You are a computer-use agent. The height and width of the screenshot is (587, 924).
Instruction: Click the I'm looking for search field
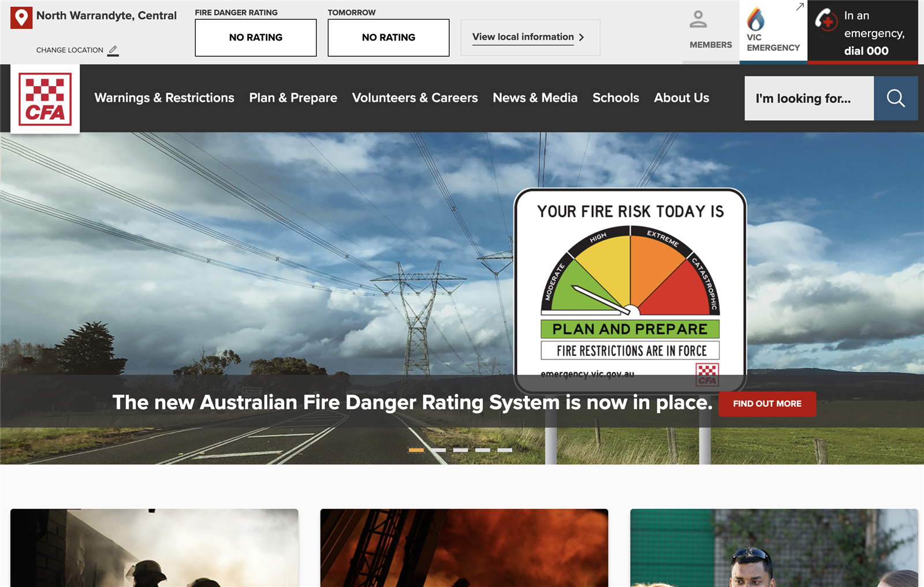pos(808,98)
